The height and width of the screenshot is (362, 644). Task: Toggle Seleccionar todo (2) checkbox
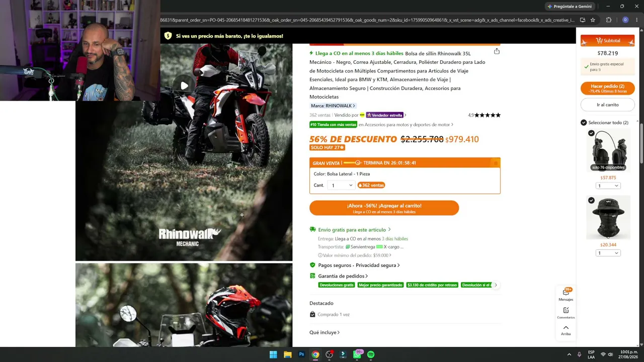pos(584,123)
